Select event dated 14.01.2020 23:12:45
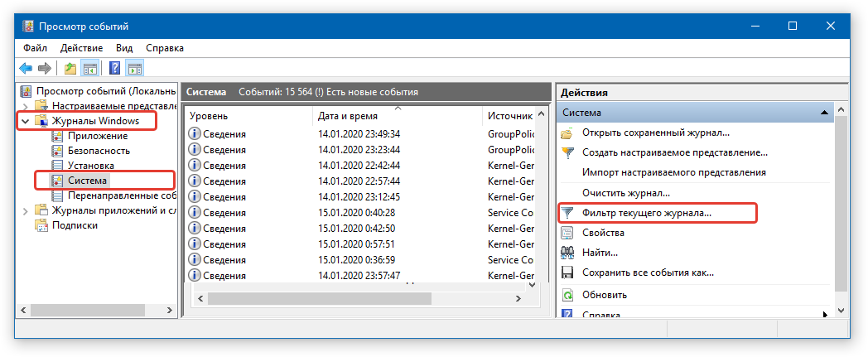868x357 pixels. pos(359,197)
